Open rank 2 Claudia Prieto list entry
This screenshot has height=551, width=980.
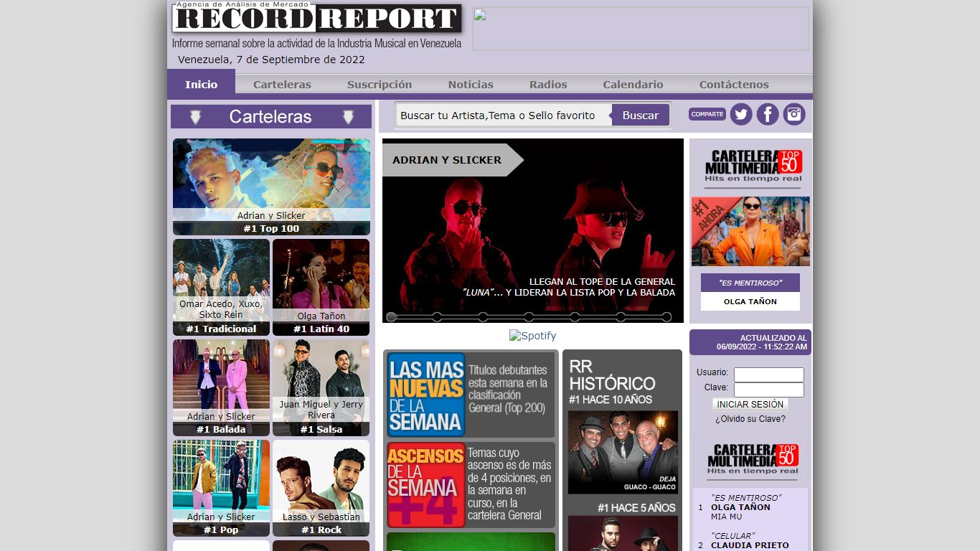pyautogui.click(x=750, y=540)
